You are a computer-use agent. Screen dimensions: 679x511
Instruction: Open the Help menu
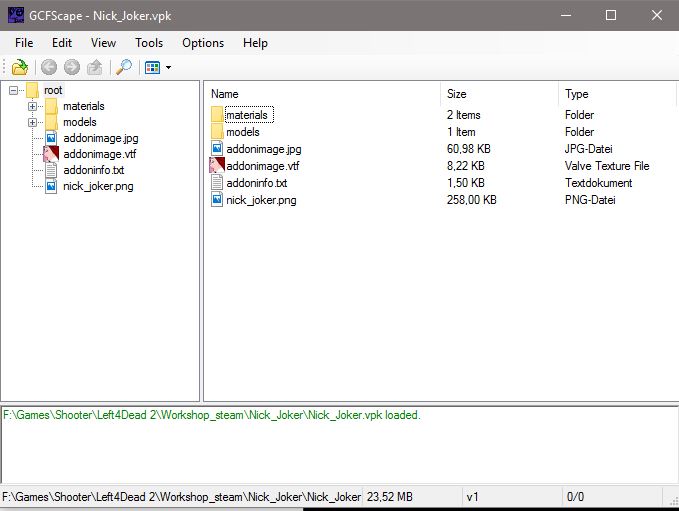coord(255,43)
